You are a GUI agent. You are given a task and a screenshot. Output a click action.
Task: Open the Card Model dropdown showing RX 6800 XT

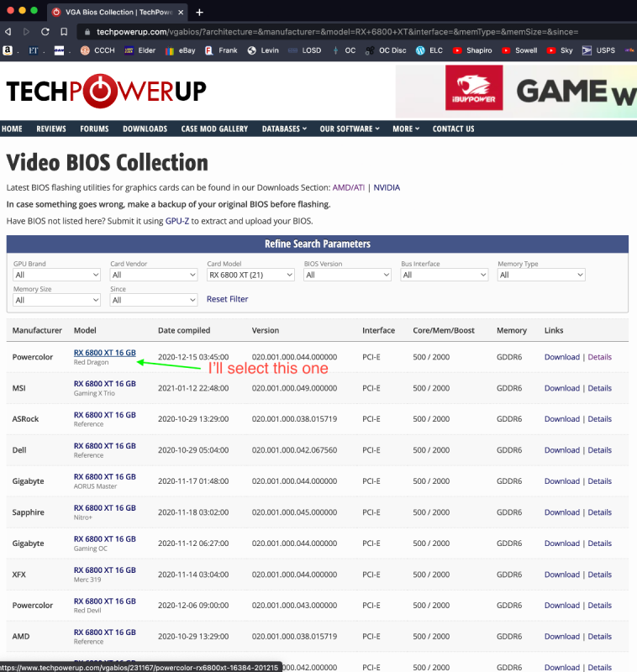click(250, 275)
